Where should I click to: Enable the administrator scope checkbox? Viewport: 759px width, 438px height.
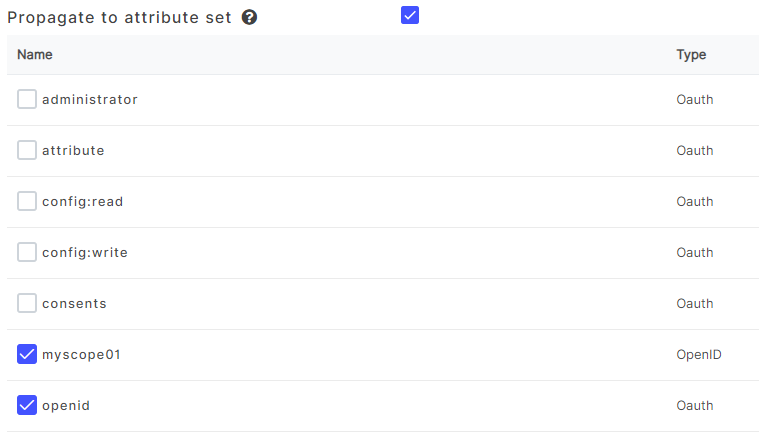pyautogui.click(x=27, y=100)
